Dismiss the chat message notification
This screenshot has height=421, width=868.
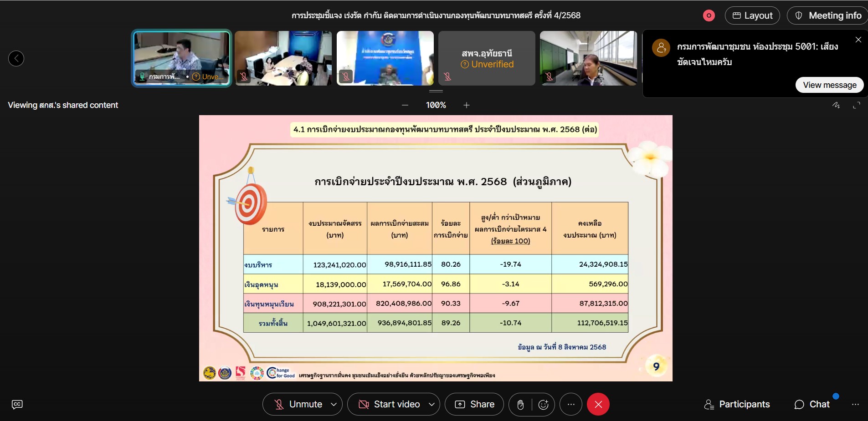coord(858,40)
